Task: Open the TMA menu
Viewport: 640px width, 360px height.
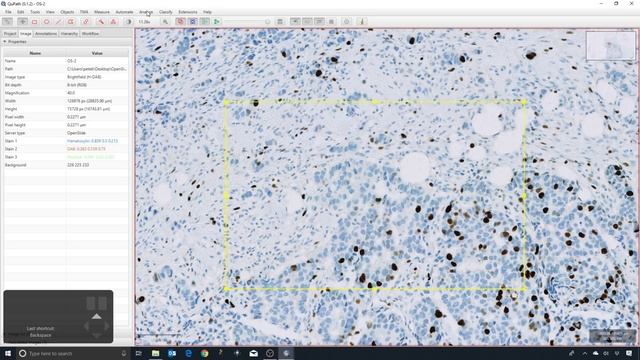Action: [x=84, y=12]
